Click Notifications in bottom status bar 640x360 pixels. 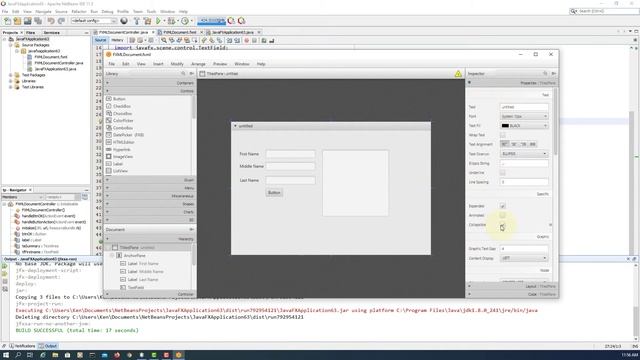coord(22,346)
